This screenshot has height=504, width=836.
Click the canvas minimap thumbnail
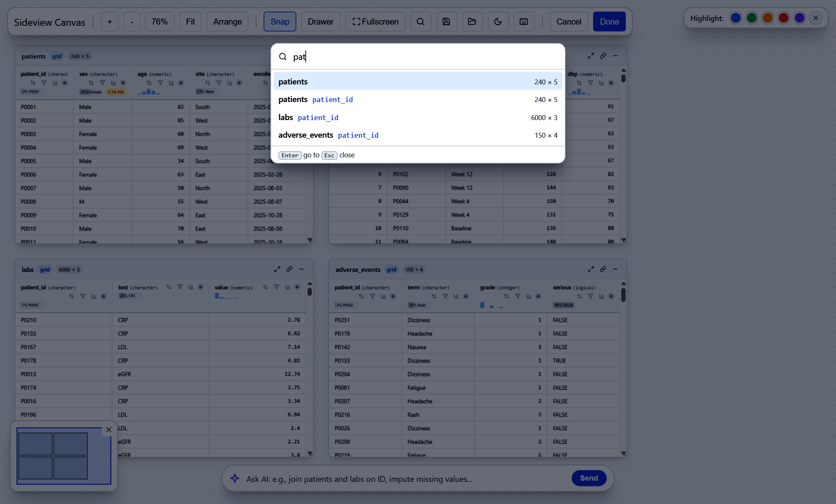[64, 456]
